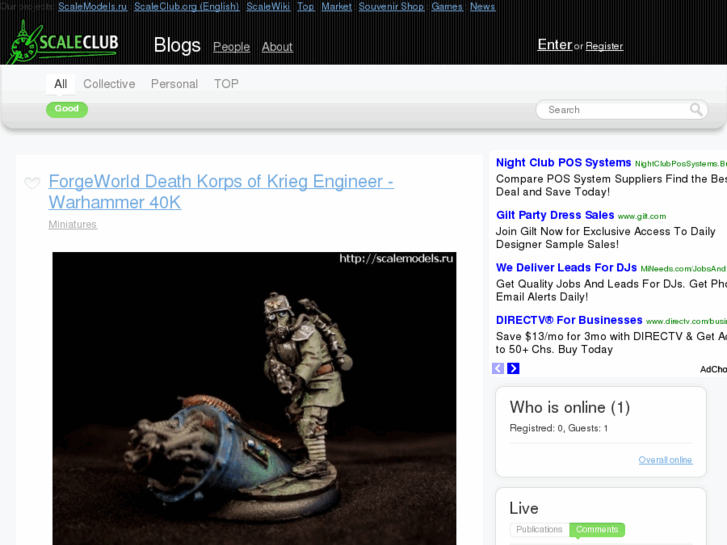Viewport: 727px width, 545px height.
Task: Open the News link
Action: pos(483,6)
